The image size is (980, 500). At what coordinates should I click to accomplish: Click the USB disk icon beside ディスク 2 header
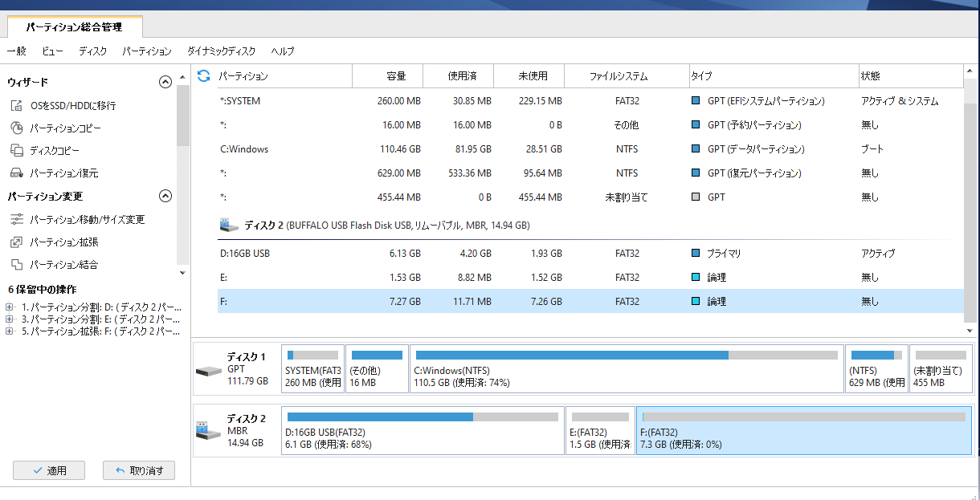(228, 226)
